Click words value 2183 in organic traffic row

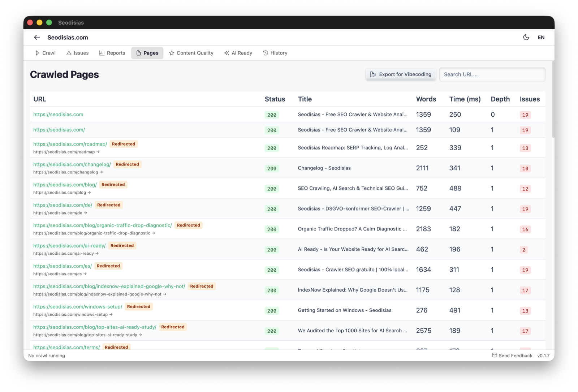click(423, 229)
